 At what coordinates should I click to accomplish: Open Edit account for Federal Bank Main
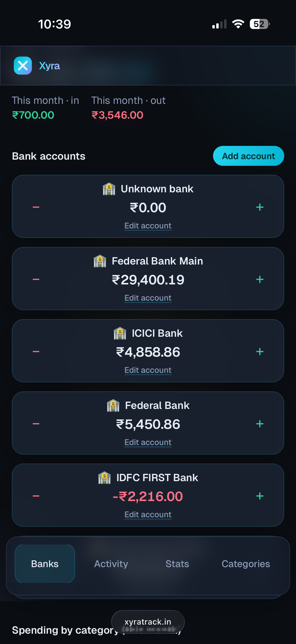click(148, 298)
